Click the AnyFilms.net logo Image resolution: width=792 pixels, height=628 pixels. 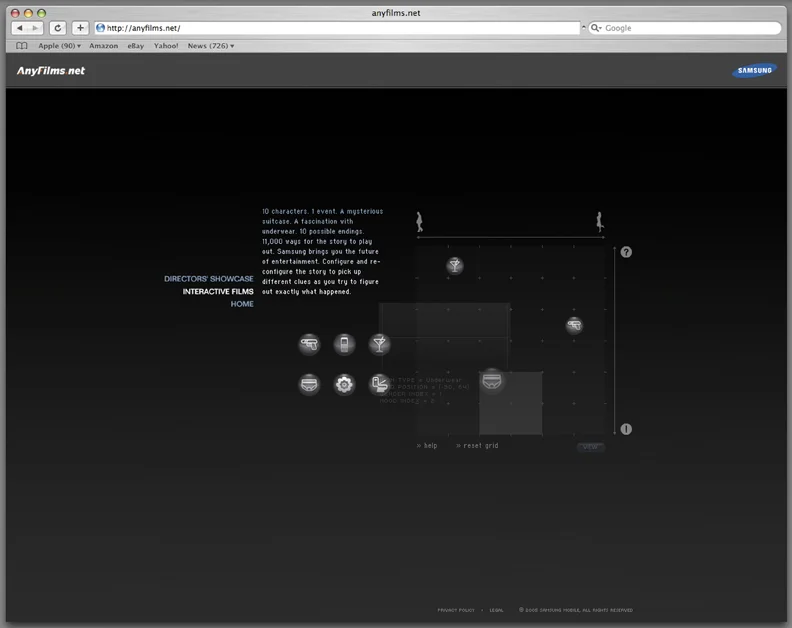51,71
